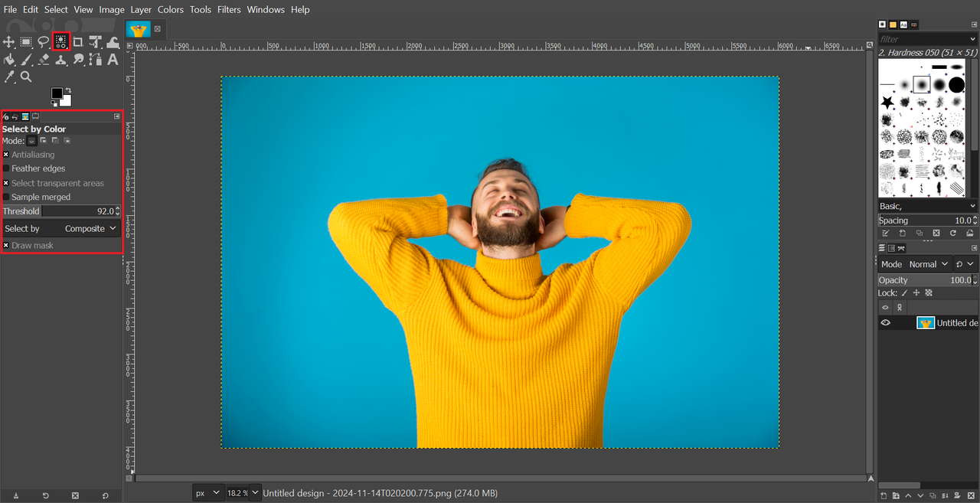Select the Text tool
980x503 pixels.
(x=113, y=59)
